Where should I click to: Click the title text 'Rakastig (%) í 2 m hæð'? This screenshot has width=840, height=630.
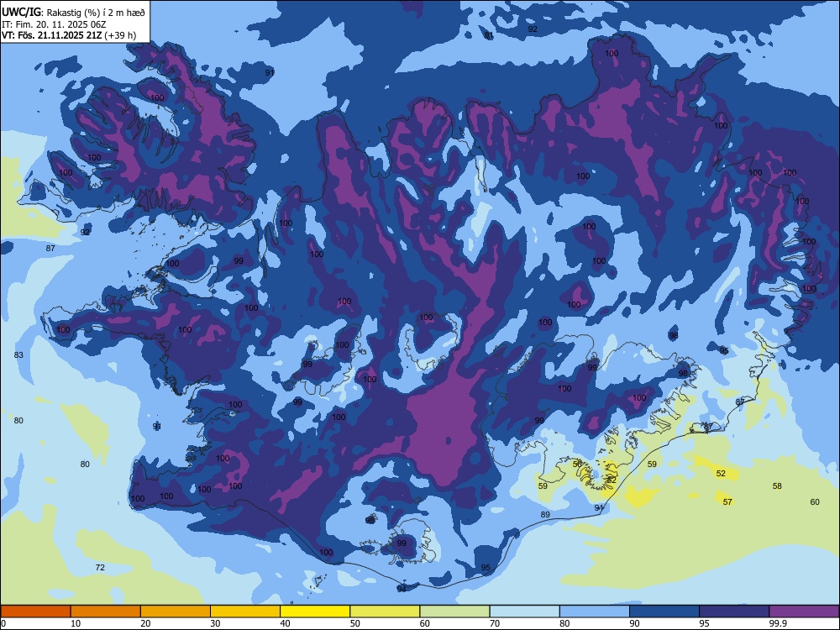96,13
